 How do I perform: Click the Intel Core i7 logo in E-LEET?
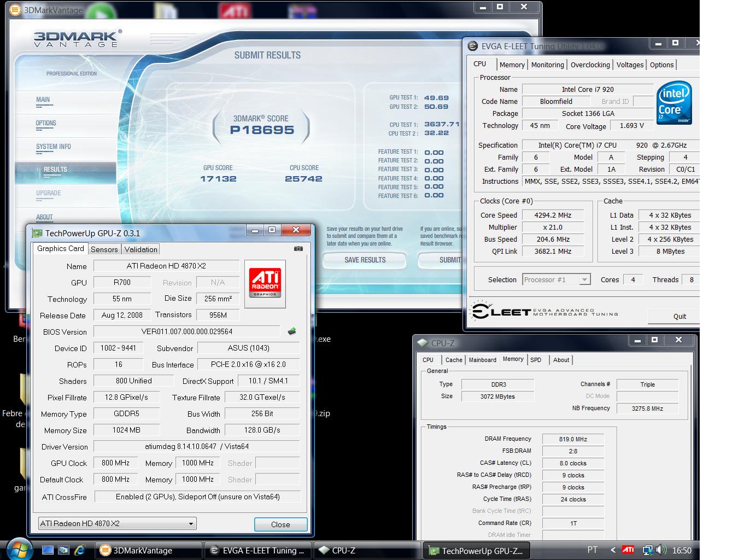pyautogui.click(x=674, y=102)
